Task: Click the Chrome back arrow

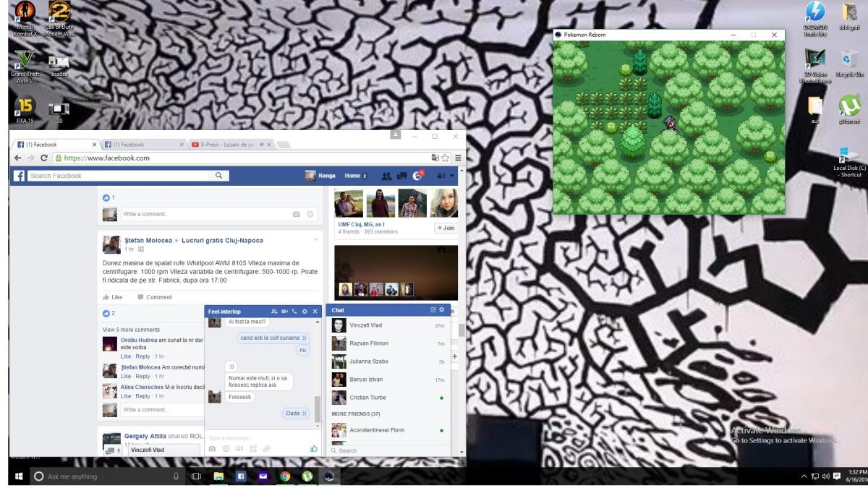Action: 20,158
